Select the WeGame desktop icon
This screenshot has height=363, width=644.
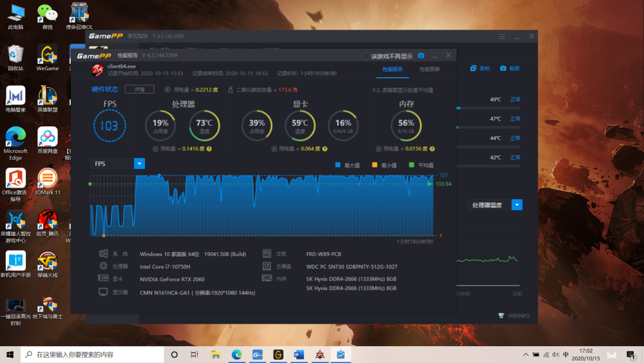pos(47,58)
